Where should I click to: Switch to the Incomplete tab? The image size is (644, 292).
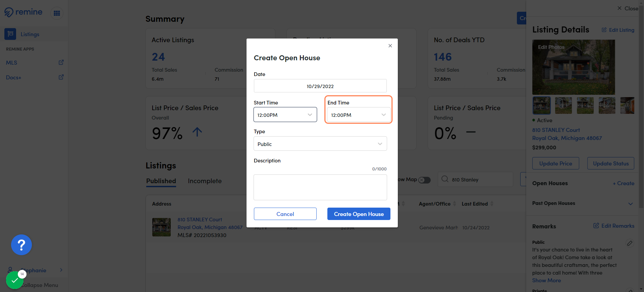[205, 181]
